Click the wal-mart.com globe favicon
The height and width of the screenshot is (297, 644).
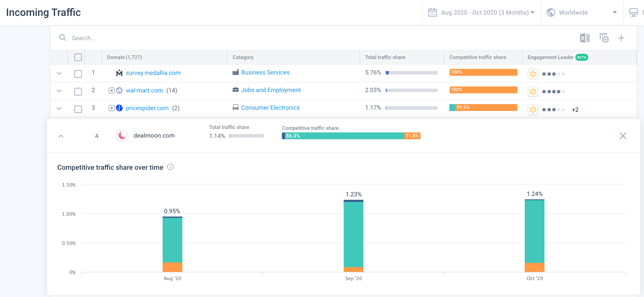tap(119, 90)
